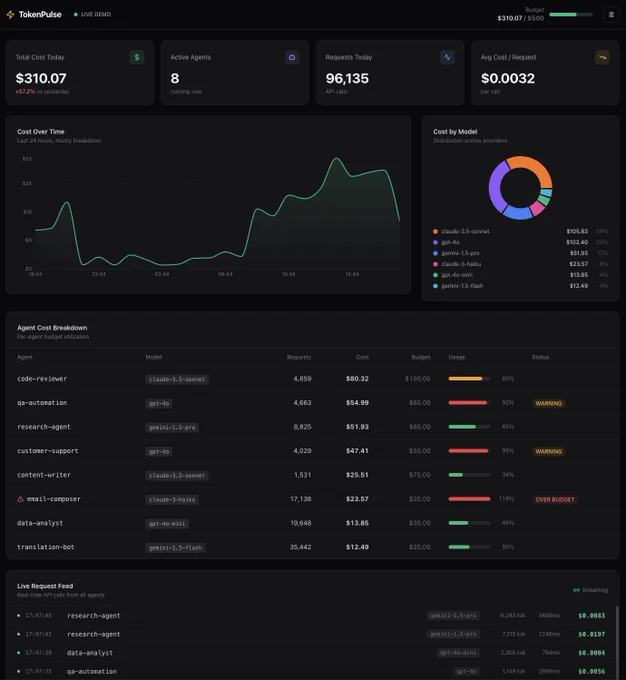
Task: Select the data-analyst agent name in table
Action: [40, 523]
